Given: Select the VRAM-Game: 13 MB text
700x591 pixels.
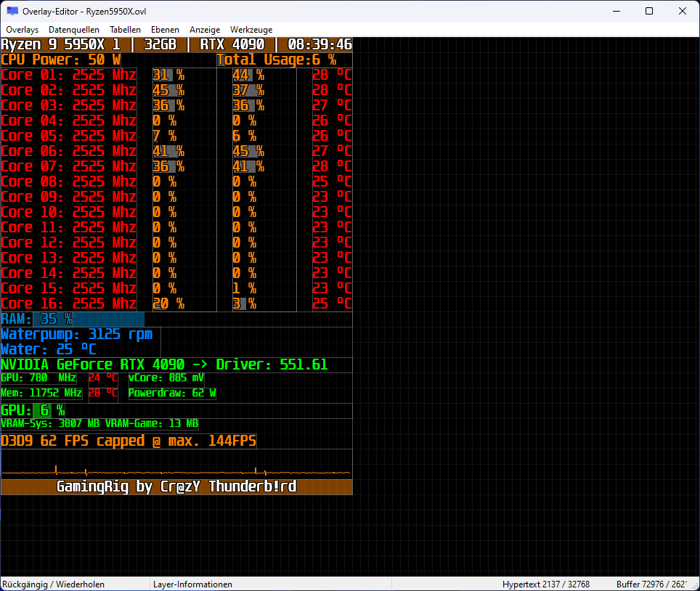Looking at the screenshot, I should (x=152, y=424).
